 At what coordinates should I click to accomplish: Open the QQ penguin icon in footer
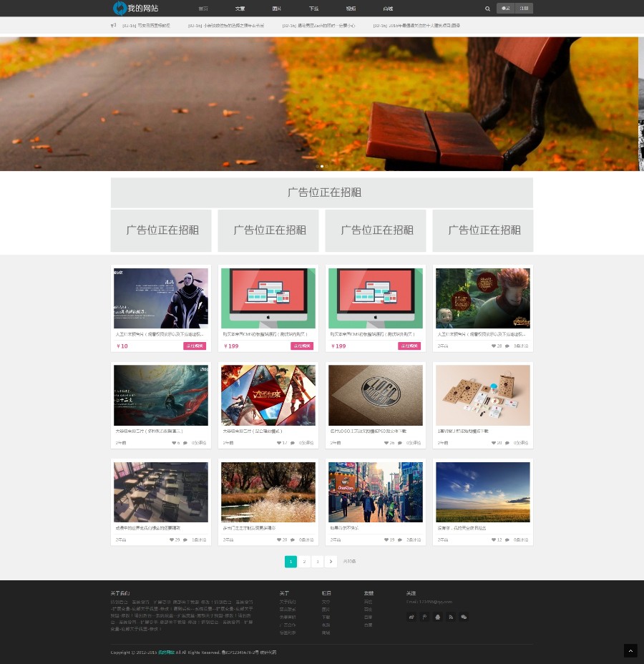[438, 617]
